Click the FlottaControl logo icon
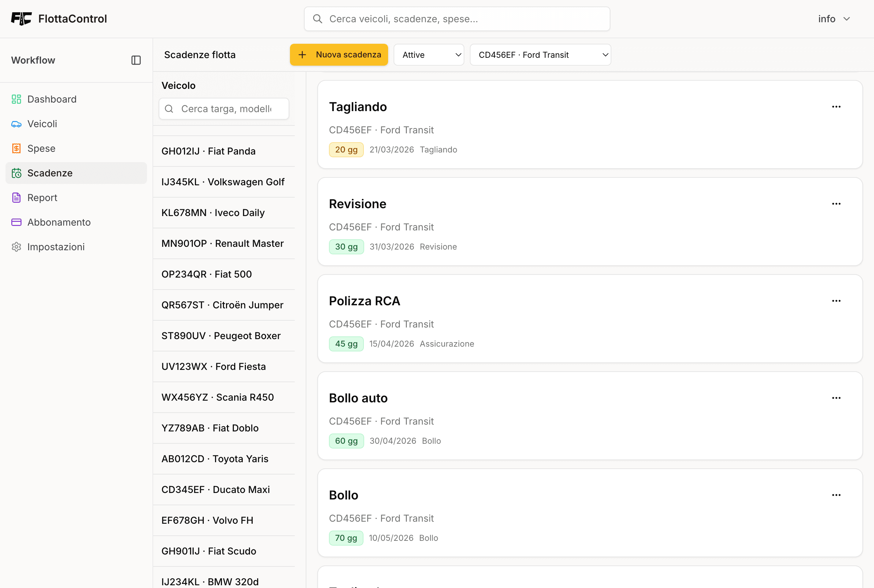Screen dimensions: 874x588 coord(21,19)
